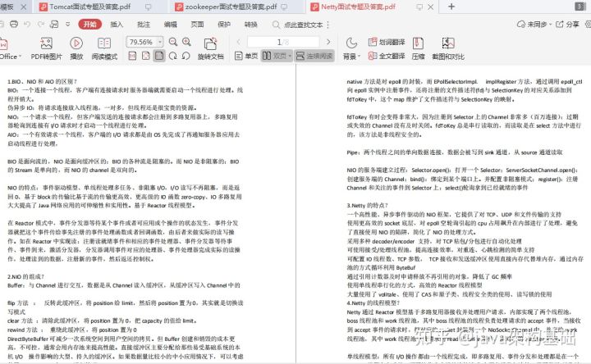Click the undo arrow icon
591x364 pixels.
(x=27, y=24)
